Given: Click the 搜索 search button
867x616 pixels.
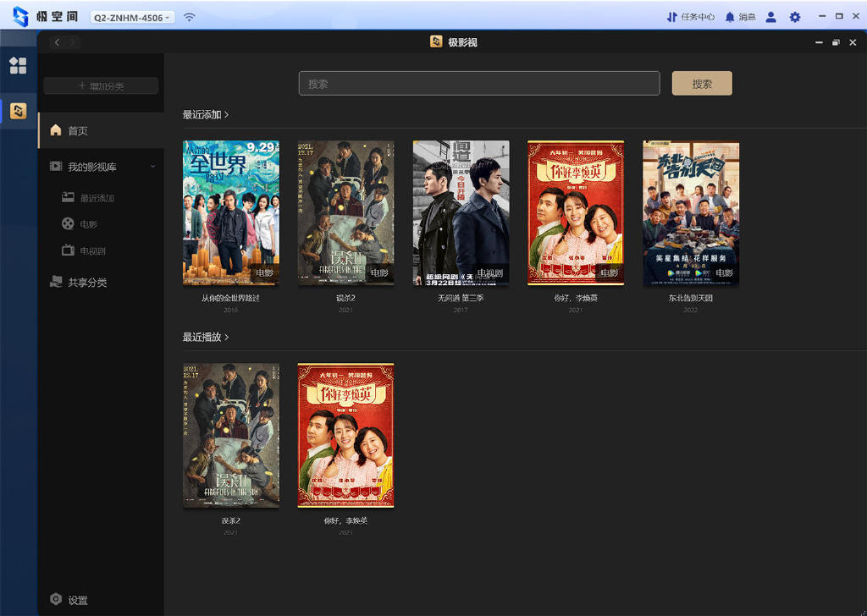Looking at the screenshot, I should (702, 84).
